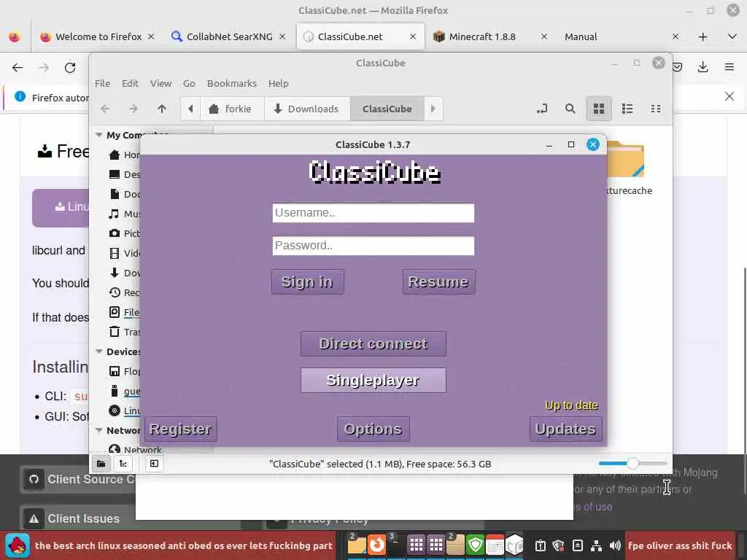Focus the Password input field
Image resolution: width=747 pixels, height=560 pixels.
(373, 246)
